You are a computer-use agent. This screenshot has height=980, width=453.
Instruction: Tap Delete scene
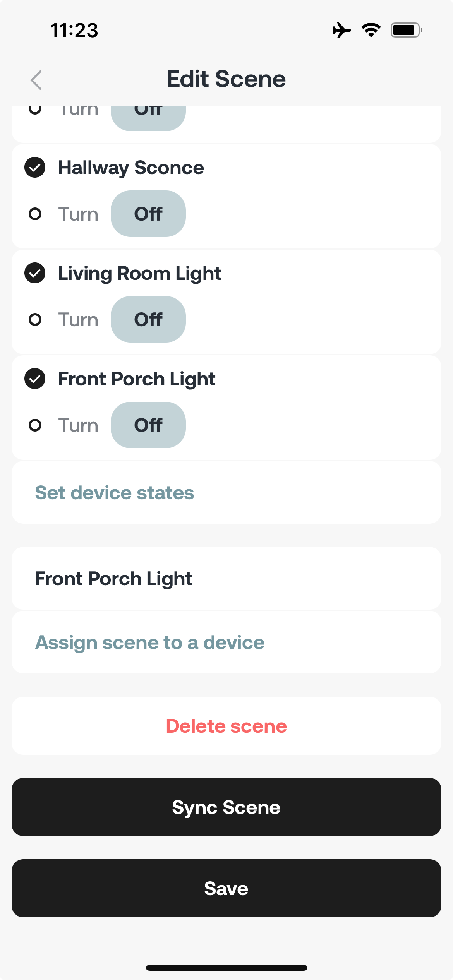click(226, 726)
